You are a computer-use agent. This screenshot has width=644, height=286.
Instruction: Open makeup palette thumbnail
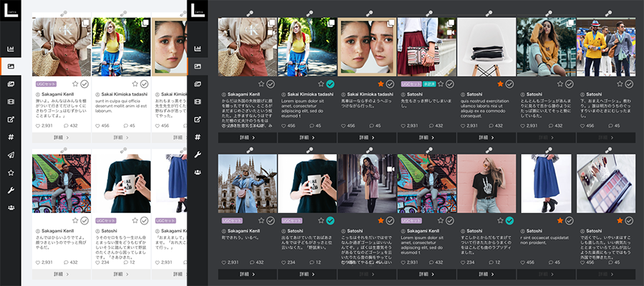[606, 184]
